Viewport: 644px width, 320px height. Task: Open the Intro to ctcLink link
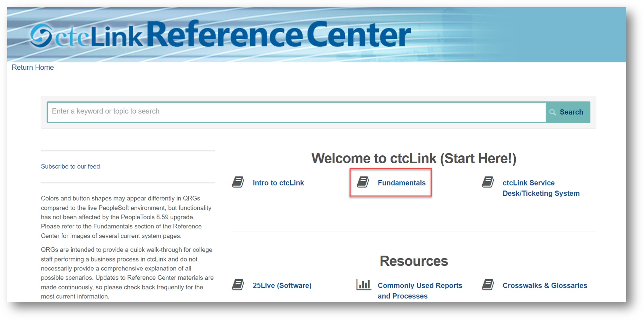(278, 183)
